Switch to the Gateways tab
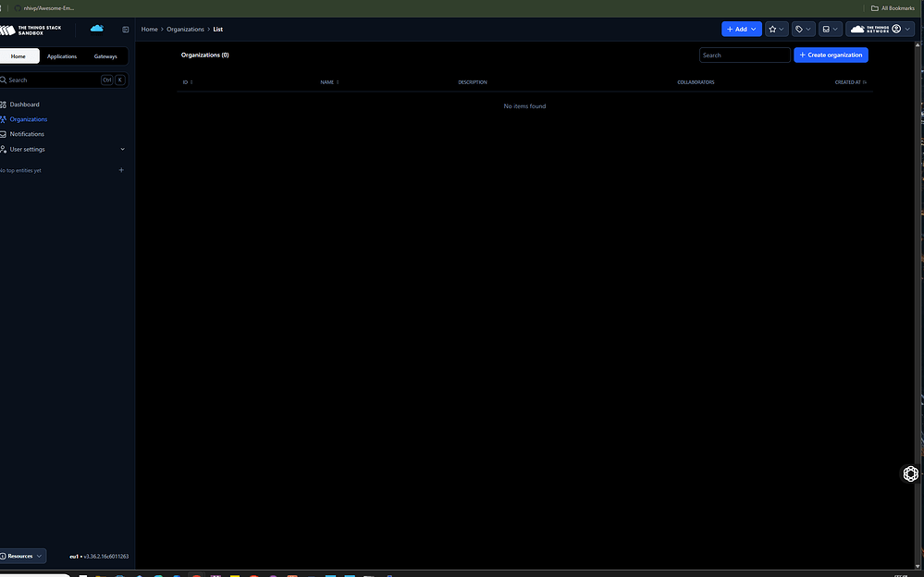 [105, 56]
